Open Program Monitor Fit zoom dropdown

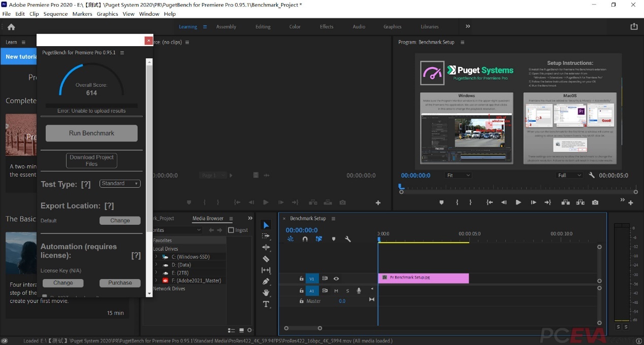[458, 175]
